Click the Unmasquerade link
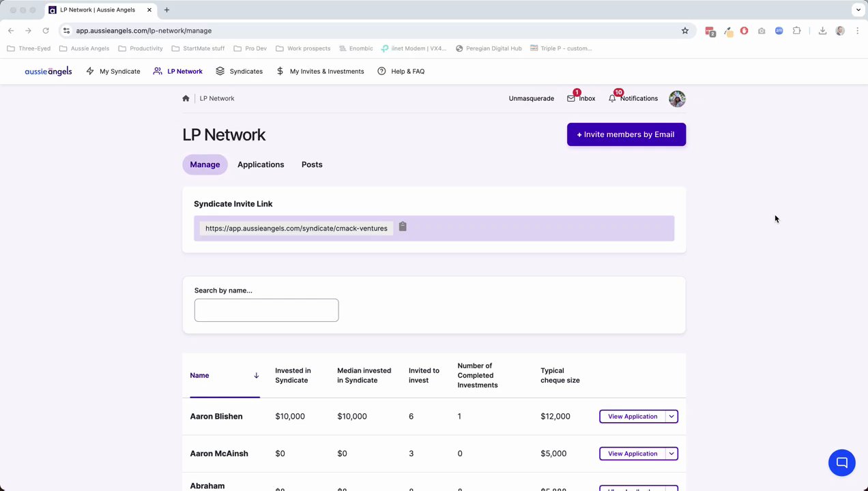 tap(531, 99)
